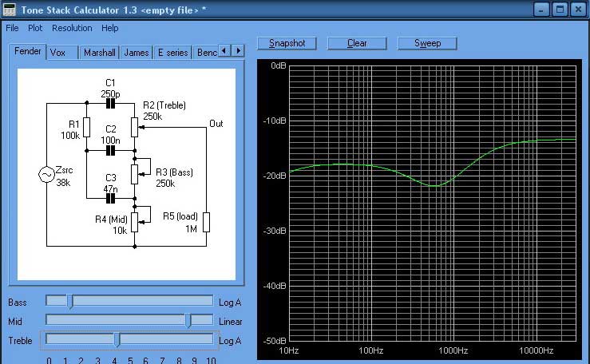This screenshot has height=364, width=590.
Task: Click the R3 (Bass) 250k label
Action: coord(174,177)
